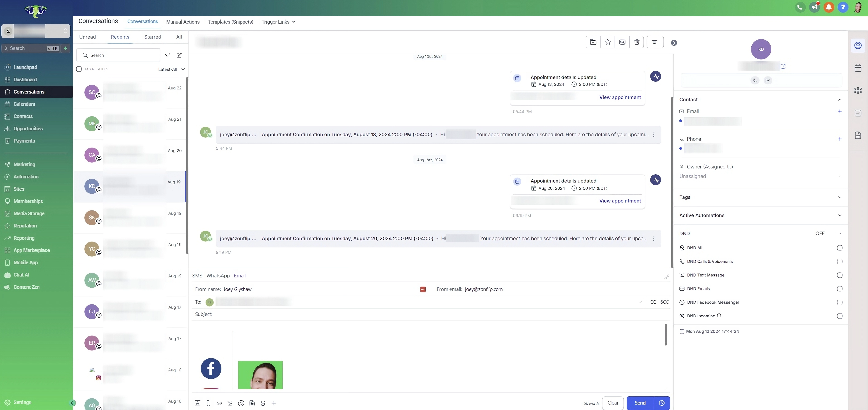The height and width of the screenshot is (410, 868).
Task: Enable DND Calls & Voicemails
Action: click(840, 262)
